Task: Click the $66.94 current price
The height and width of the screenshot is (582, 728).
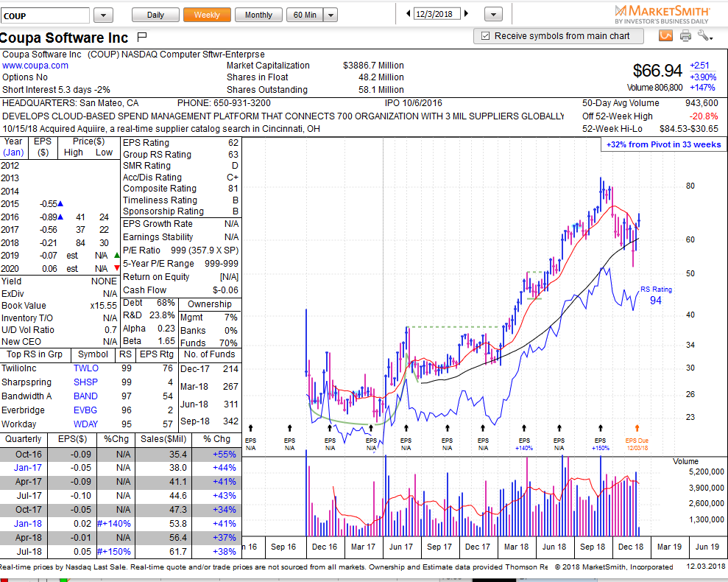Action: (x=657, y=71)
